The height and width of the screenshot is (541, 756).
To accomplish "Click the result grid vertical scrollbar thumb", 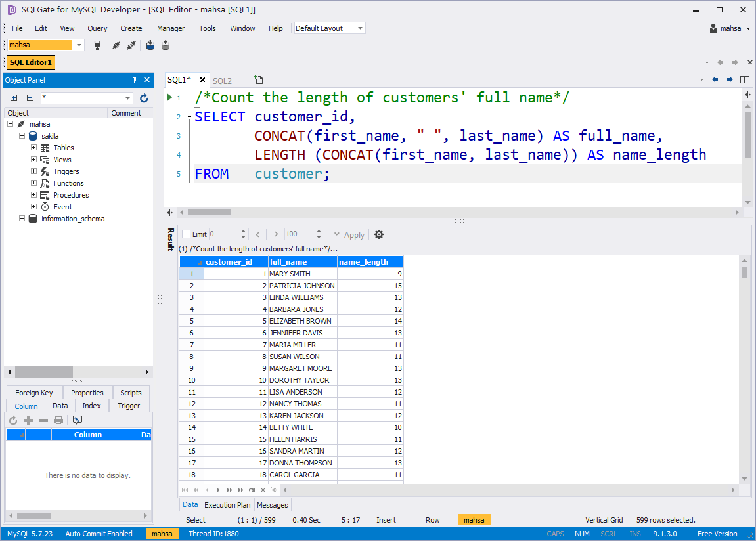I will 744,272.
